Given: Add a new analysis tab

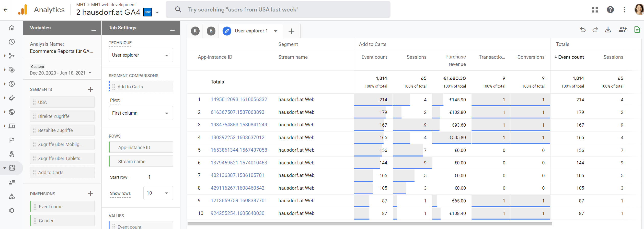Looking at the screenshot, I should tap(291, 31).
